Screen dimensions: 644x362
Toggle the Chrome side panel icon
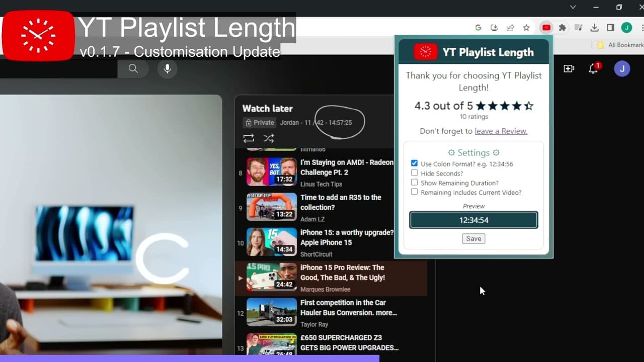pos(610,28)
